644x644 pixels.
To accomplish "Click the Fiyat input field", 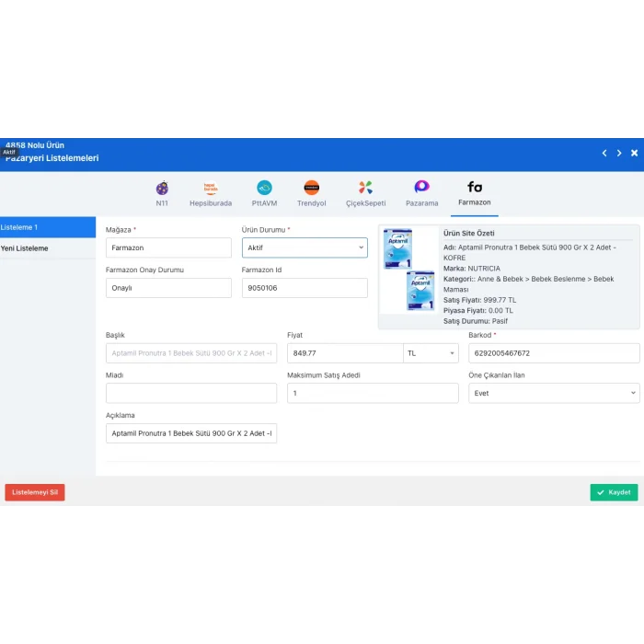I will (345, 353).
